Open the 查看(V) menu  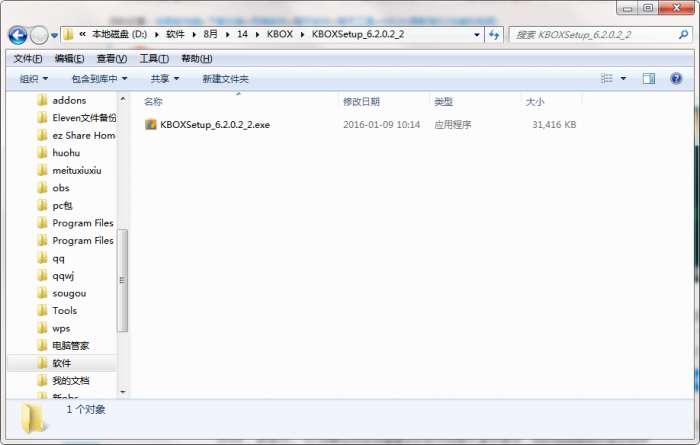tap(112, 58)
